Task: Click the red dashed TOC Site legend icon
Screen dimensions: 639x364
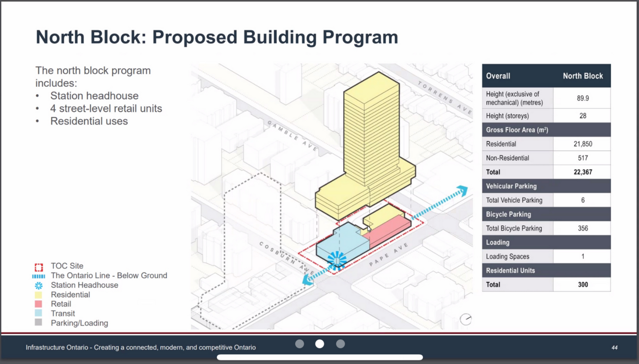Action: (x=38, y=266)
